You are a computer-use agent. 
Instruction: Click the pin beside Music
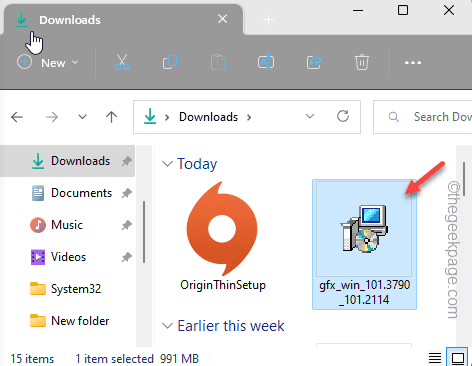[x=126, y=225]
